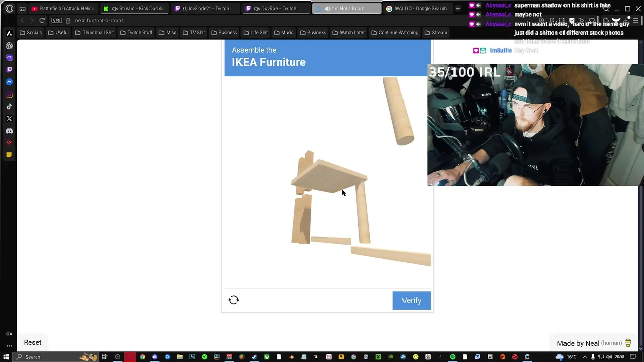The width and height of the screenshot is (644, 362).
Task: Open Twitch icon in Opera sidebar
Action: point(9,70)
